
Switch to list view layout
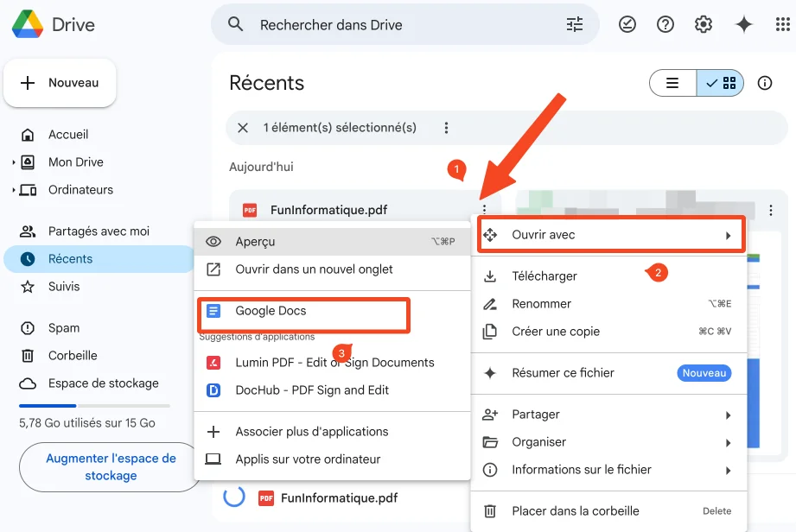point(672,83)
